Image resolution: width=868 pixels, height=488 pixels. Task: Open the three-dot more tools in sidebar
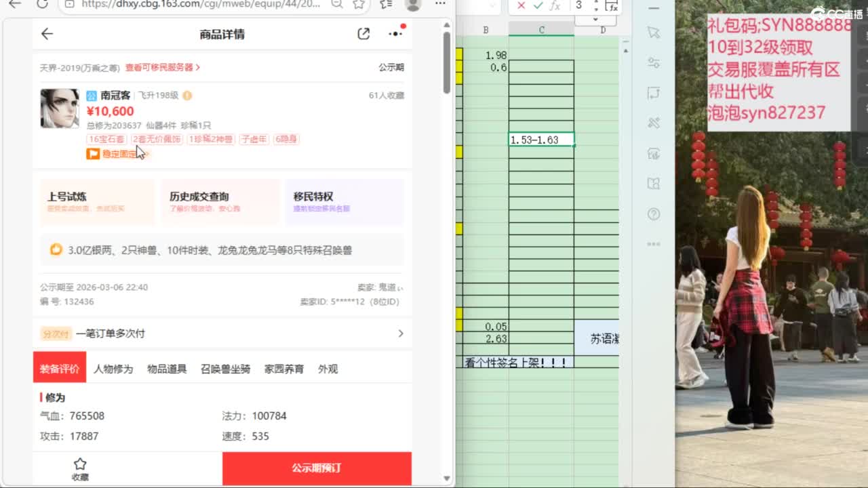click(653, 244)
